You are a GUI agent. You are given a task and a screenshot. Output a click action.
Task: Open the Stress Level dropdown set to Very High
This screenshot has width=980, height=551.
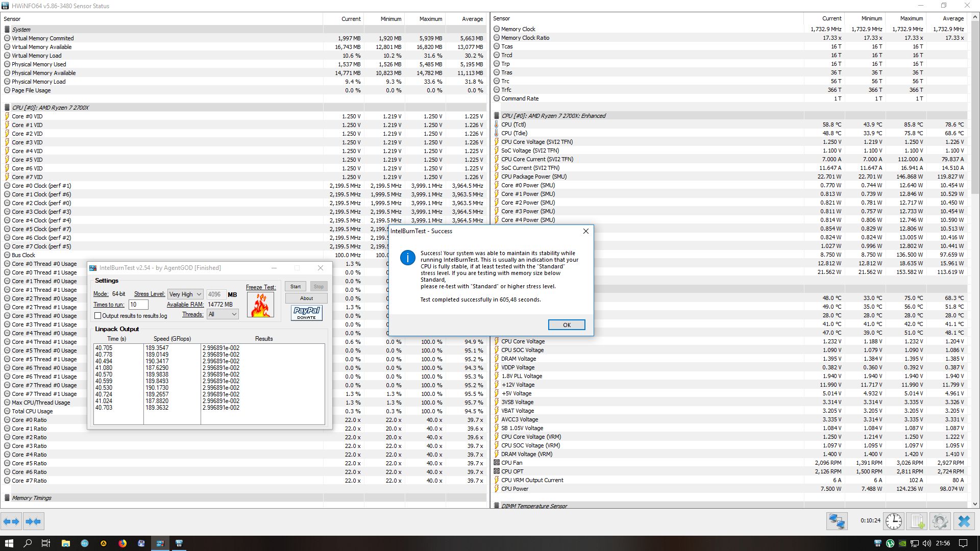(x=185, y=294)
